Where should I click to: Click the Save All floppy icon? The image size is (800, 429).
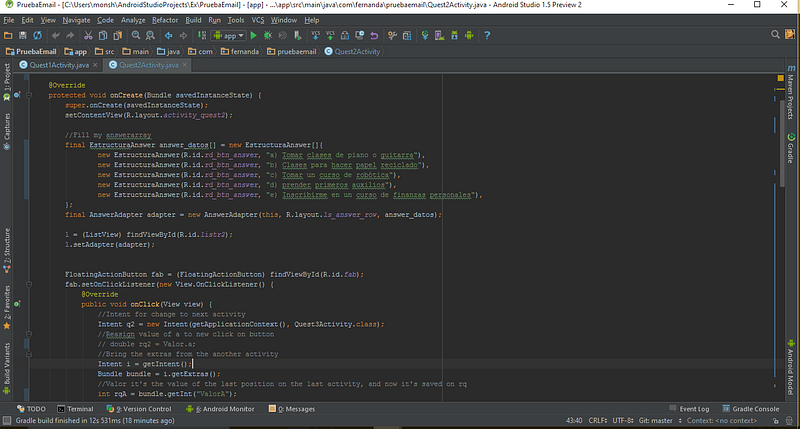(22, 35)
